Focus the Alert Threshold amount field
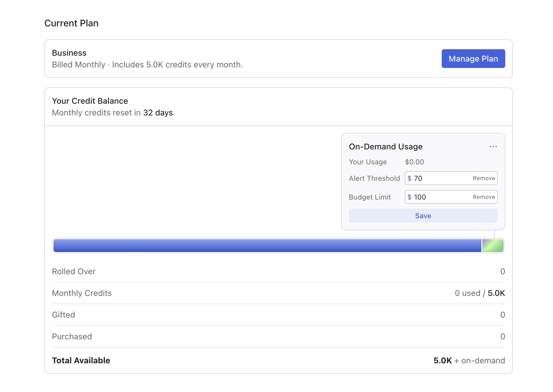Viewport: 553px width, 392px height. click(439, 178)
